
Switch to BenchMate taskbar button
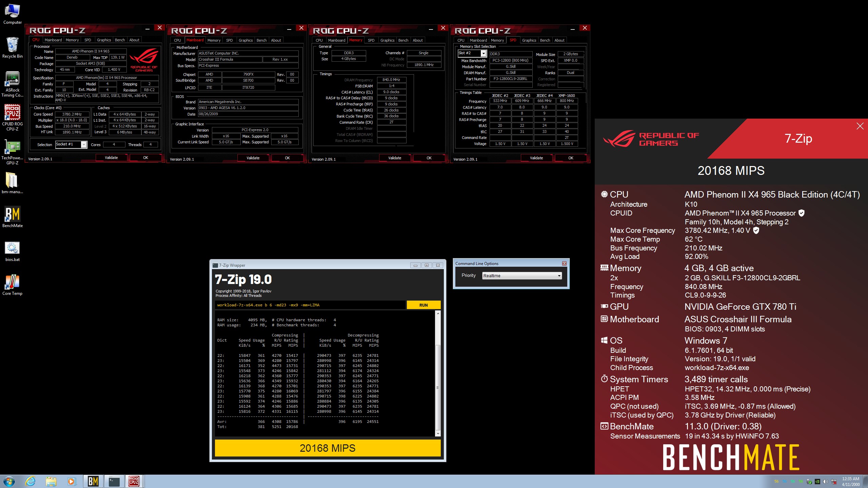pos(93,481)
